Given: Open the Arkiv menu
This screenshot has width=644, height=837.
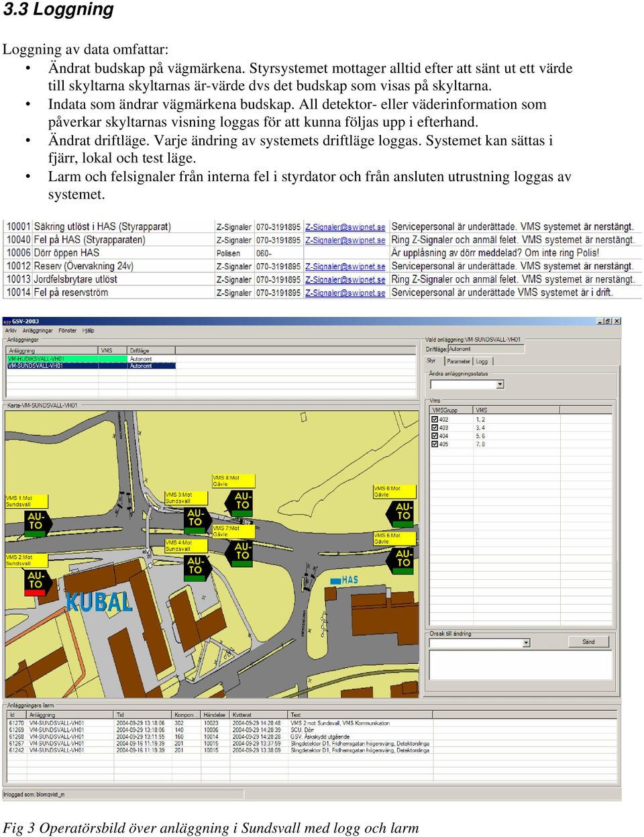Looking at the screenshot, I should (11, 331).
